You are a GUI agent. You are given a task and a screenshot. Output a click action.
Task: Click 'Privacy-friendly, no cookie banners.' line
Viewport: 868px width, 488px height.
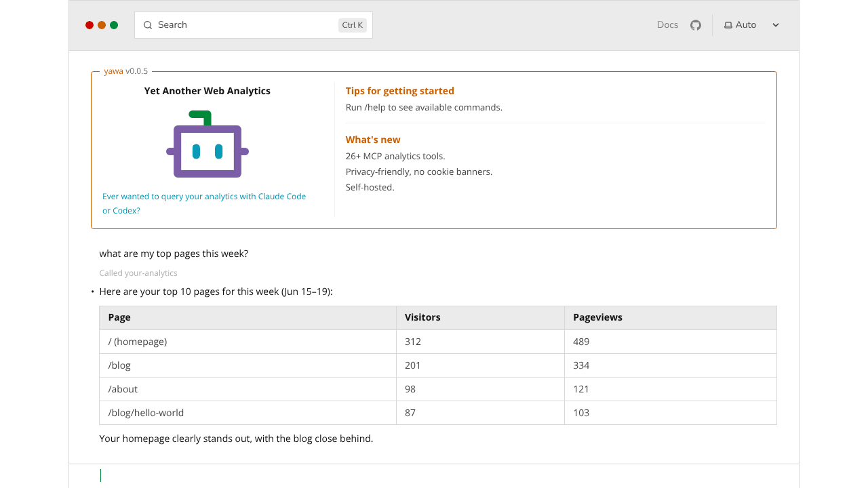[419, 172]
